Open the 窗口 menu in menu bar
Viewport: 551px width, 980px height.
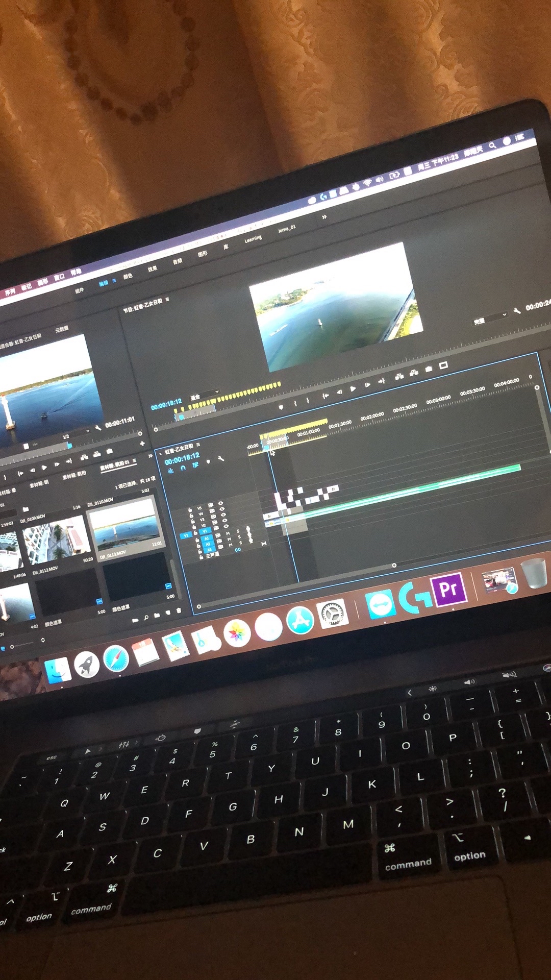(59, 277)
